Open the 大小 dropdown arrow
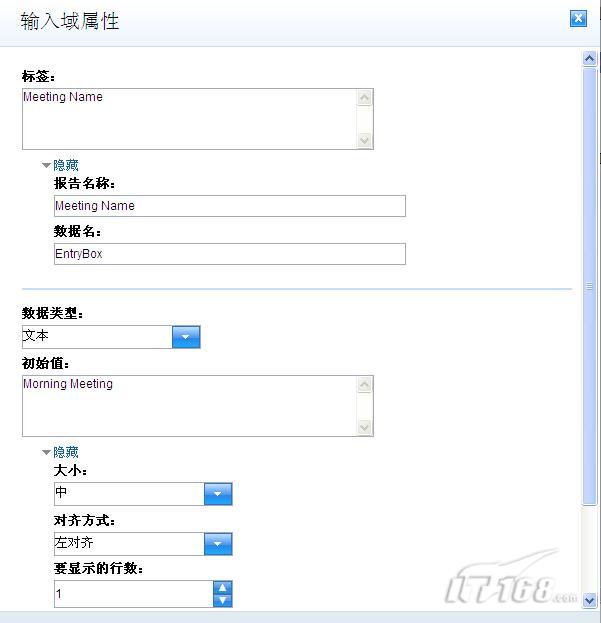The width and height of the screenshot is (601, 623). 218,494
